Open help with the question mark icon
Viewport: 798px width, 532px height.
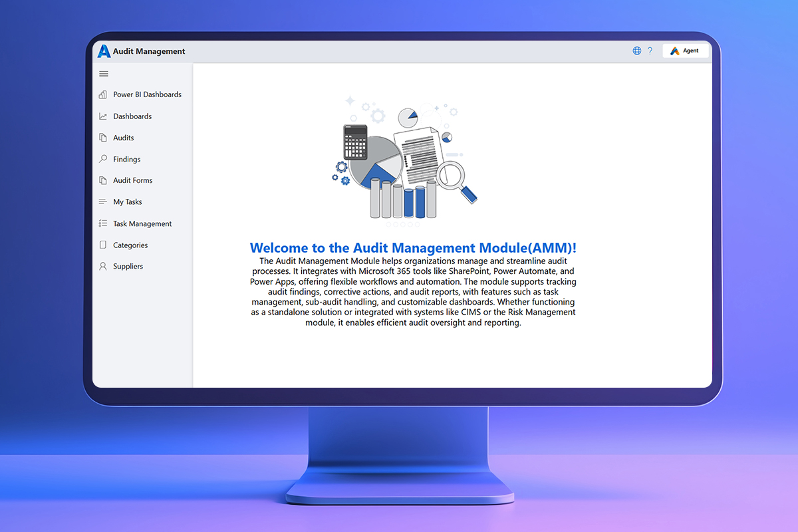pos(650,50)
